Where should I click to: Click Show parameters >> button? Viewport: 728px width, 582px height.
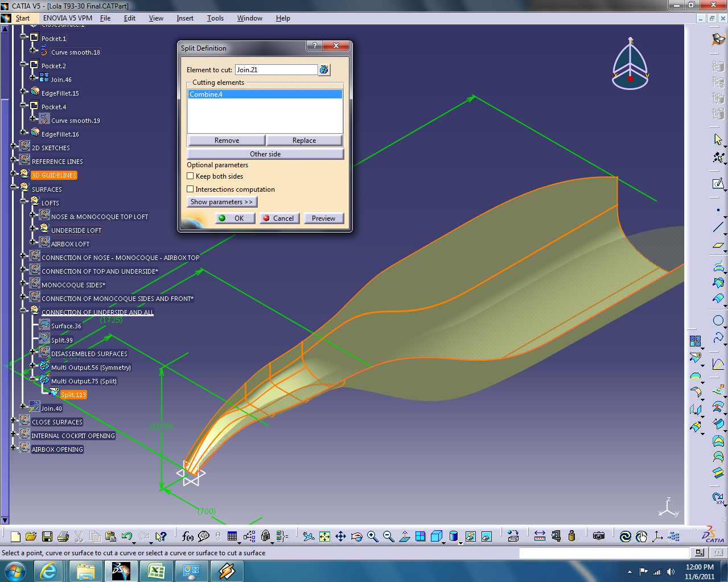tap(222, 202)
